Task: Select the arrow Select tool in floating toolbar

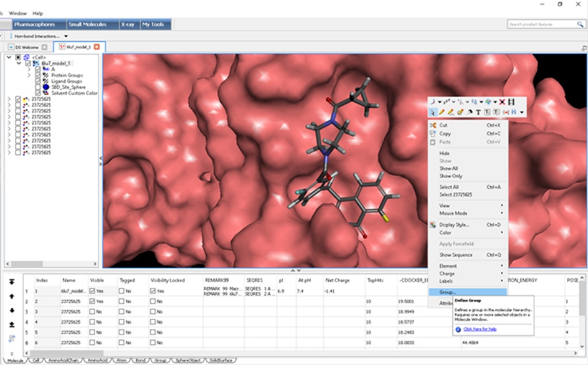Action: pyautogui.click(x=433, y=112)
